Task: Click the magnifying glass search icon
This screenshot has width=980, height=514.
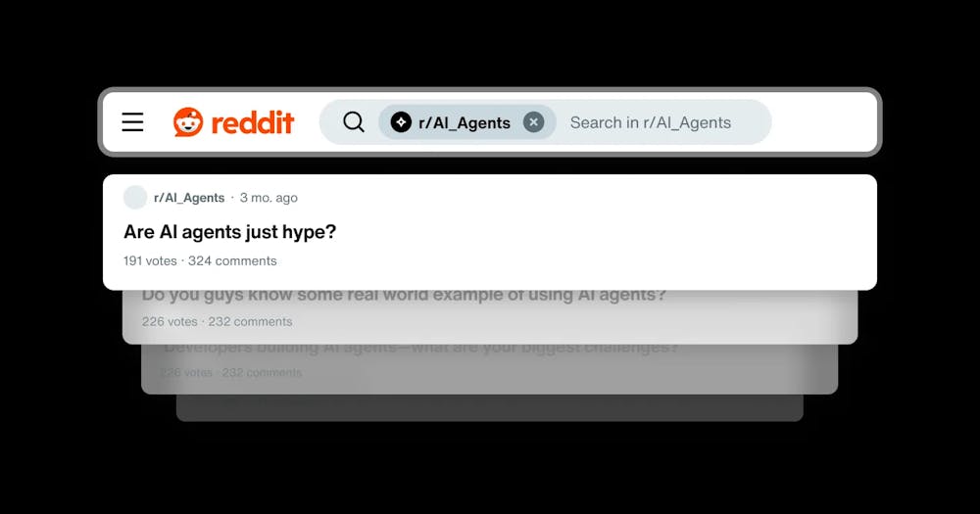Action: [x=354, y=121]
